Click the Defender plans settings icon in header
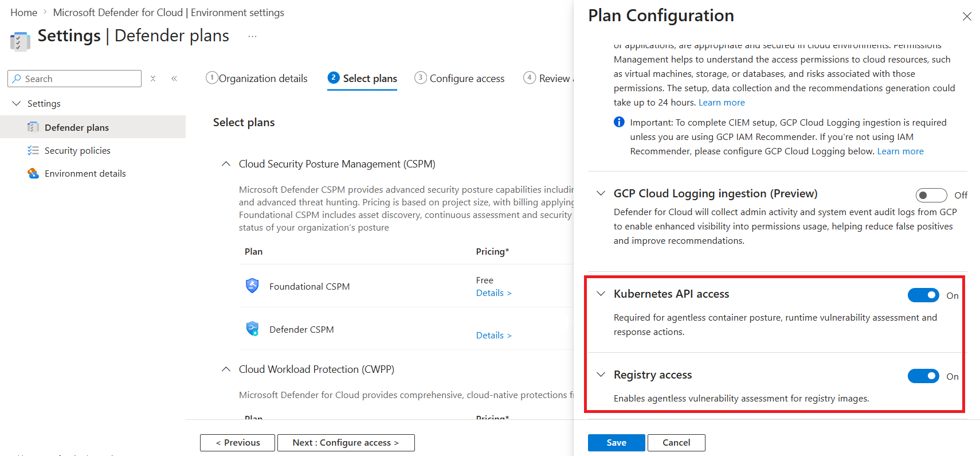The width and height of the screenshot is (980, 456). [x=20, y=41]
